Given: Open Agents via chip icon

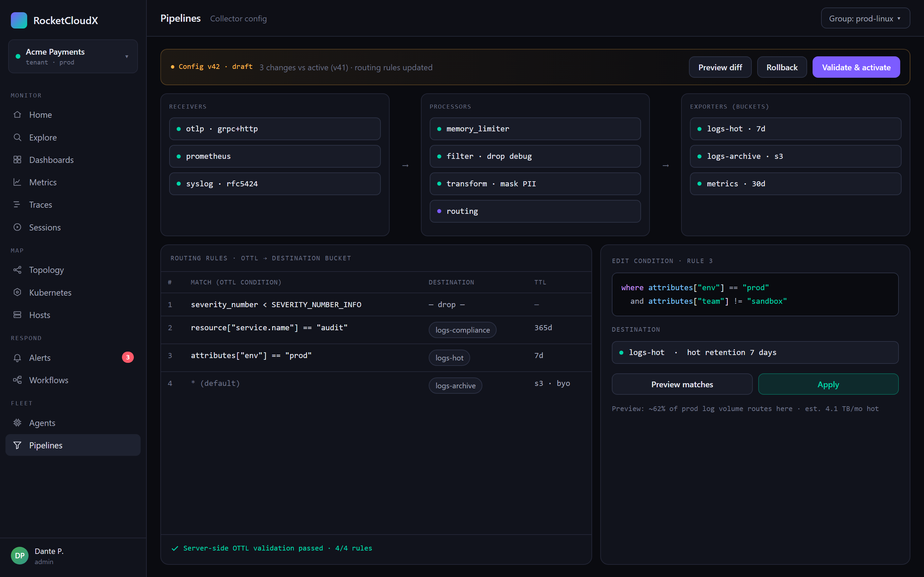Looking at the screenshot, I should 17,423.
